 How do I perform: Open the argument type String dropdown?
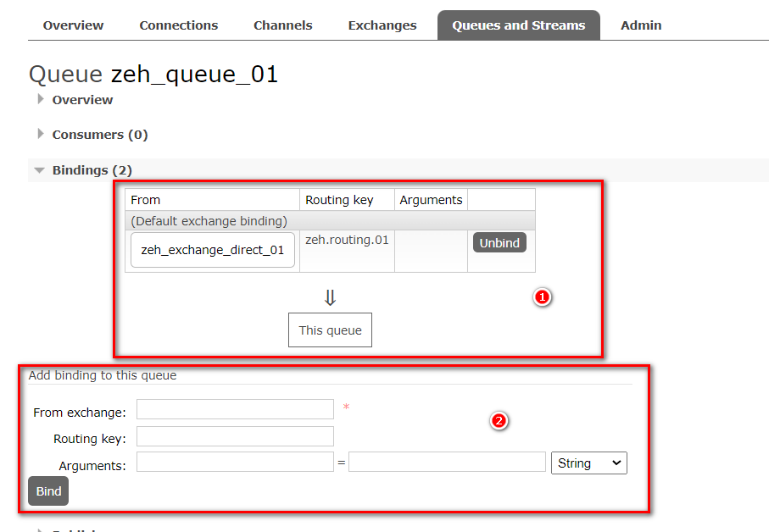(588, 463)
